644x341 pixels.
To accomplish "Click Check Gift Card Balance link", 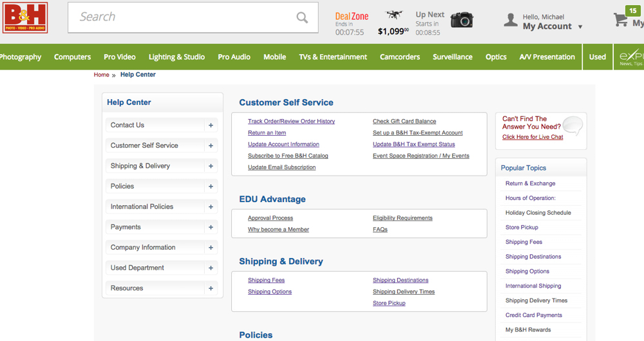I will [404, 121].
